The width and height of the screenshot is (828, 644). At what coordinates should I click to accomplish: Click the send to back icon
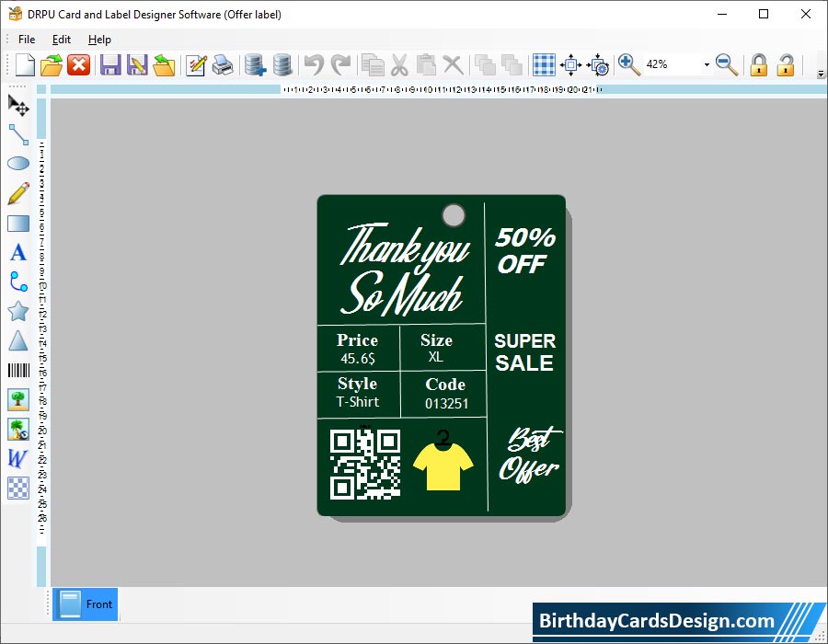(512, 65)
